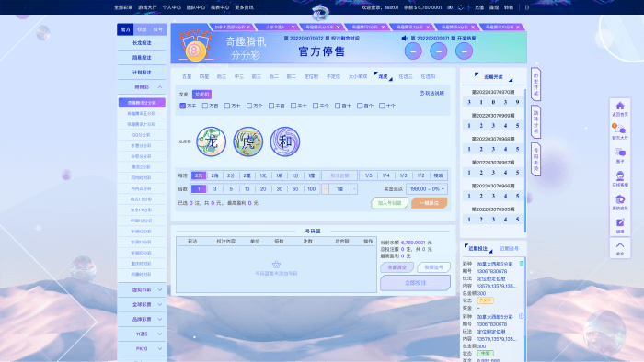This screenshot has width=644, height=362.
Task: Click the change skin icon in right sidebar
Action: [620, 199]
